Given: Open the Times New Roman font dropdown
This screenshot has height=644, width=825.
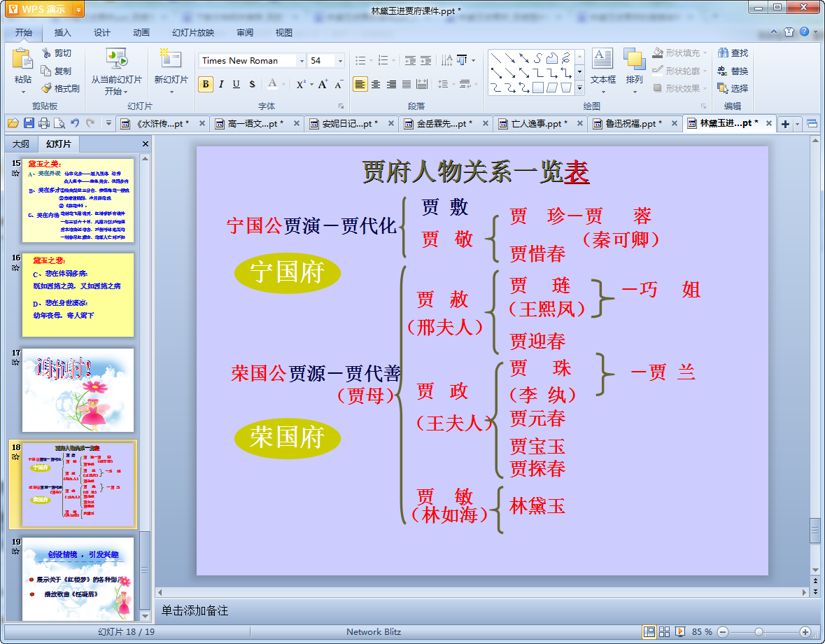Looking at the screenshot, I should coord(302,61).
